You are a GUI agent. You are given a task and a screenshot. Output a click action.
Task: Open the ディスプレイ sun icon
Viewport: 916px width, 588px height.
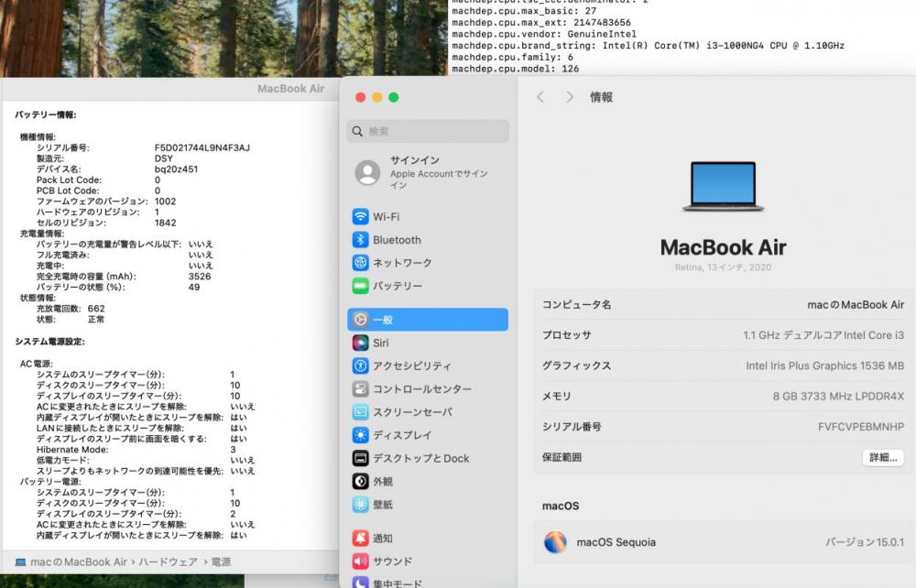[360, 435]
